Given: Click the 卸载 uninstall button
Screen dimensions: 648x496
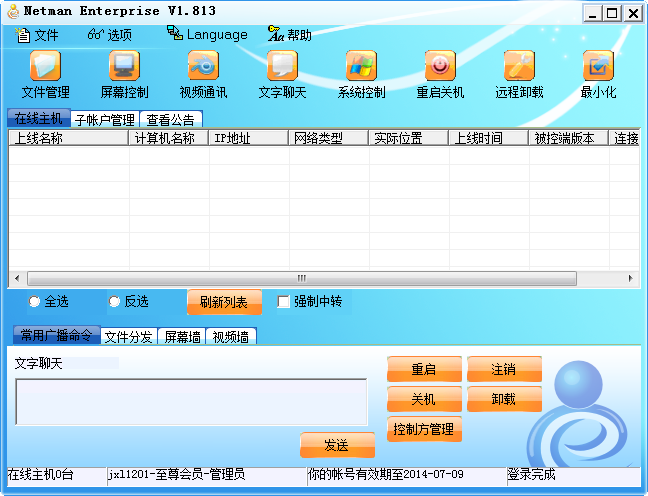Looking at the screenshot, I should [x=504, y=399].
